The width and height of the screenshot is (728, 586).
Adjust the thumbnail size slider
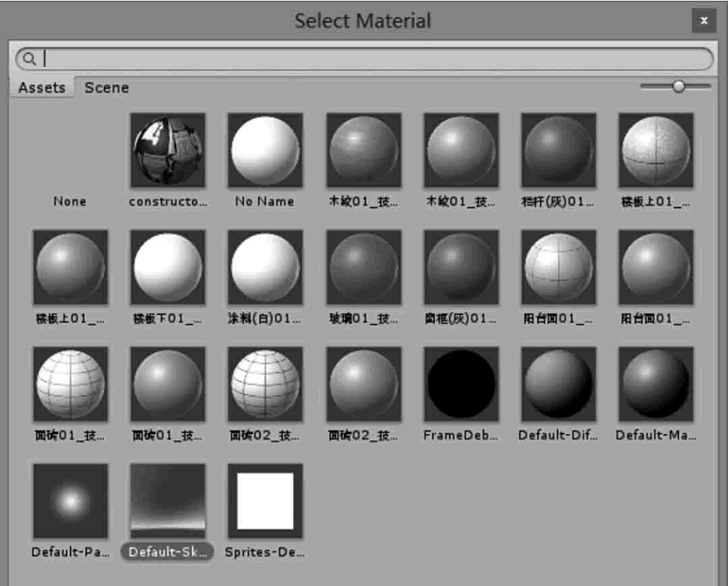click(x=678, y=86)
